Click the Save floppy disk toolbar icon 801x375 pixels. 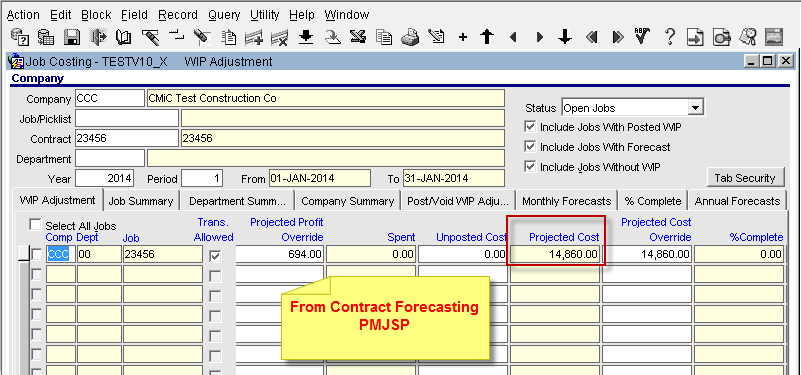(72, 37)
